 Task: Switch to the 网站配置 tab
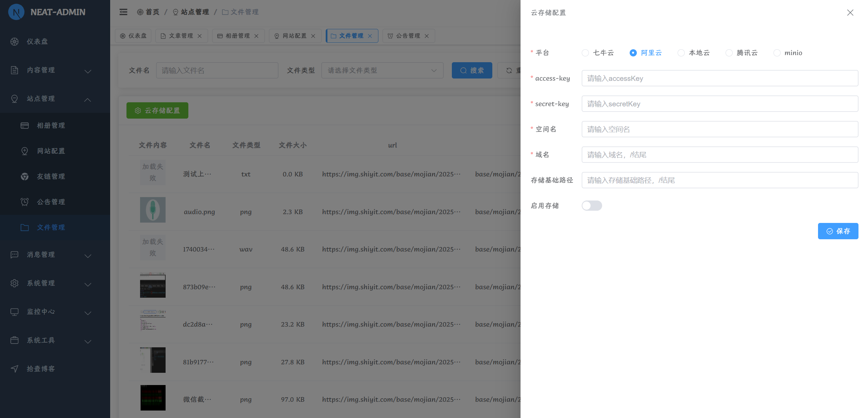(x=294, y=36)
